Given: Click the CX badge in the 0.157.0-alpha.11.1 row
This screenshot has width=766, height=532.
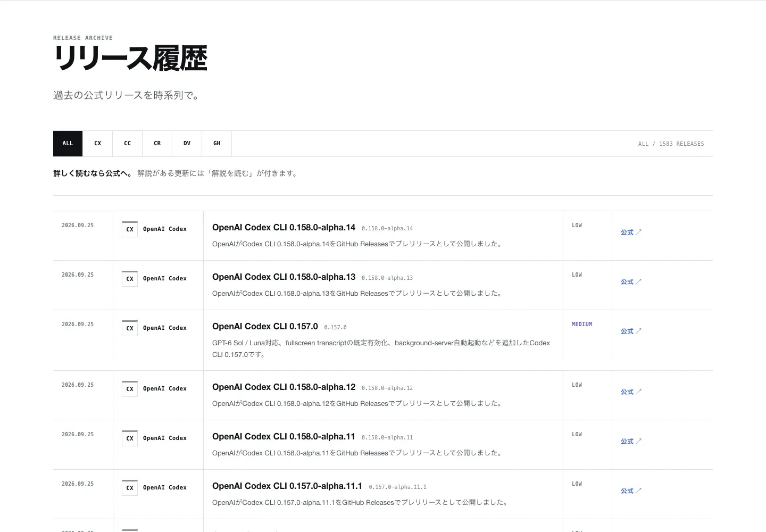Looking at the screenshot, I should (x=130, y=488).
